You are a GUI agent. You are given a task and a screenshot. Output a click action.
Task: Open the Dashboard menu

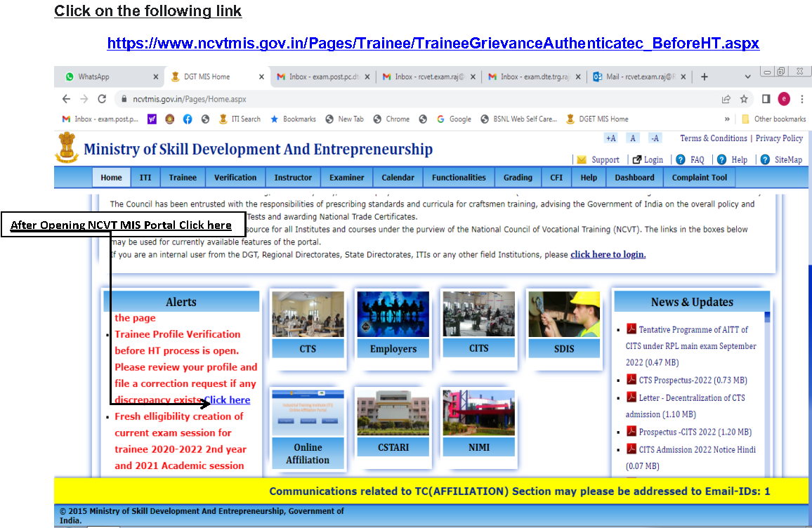[x=634, y=178]
